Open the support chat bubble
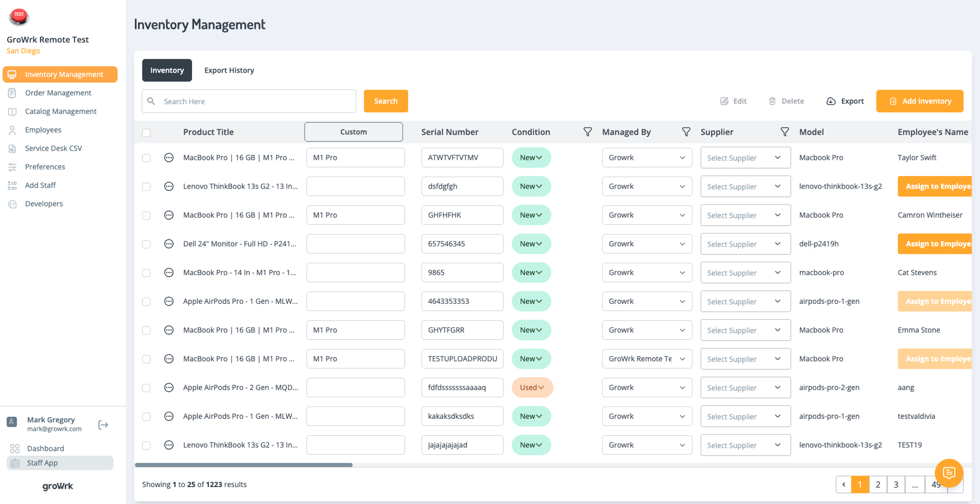Image resolution: width=980 pixels, height=504 pixels. (949, 473)
